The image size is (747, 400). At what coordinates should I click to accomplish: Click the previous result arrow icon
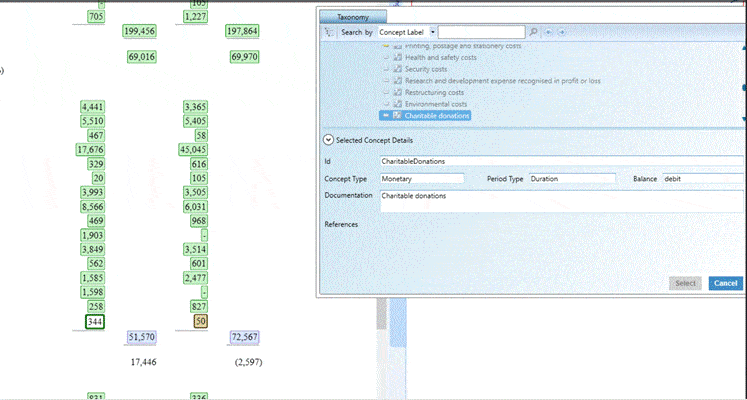click(549, 32)
